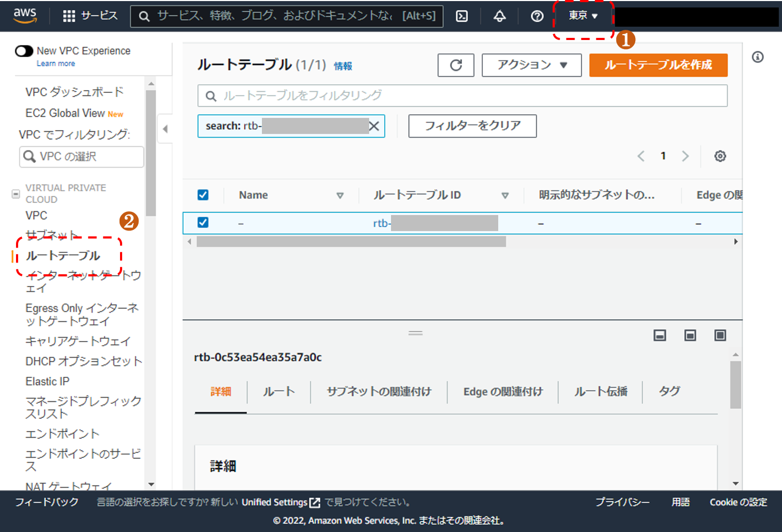
Task: Open the 東京 region dropdown
Action: point(583,16)
